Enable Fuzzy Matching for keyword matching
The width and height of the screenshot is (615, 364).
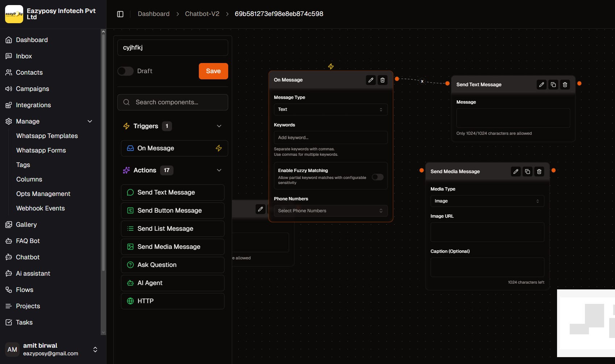[x=378, y=177]
